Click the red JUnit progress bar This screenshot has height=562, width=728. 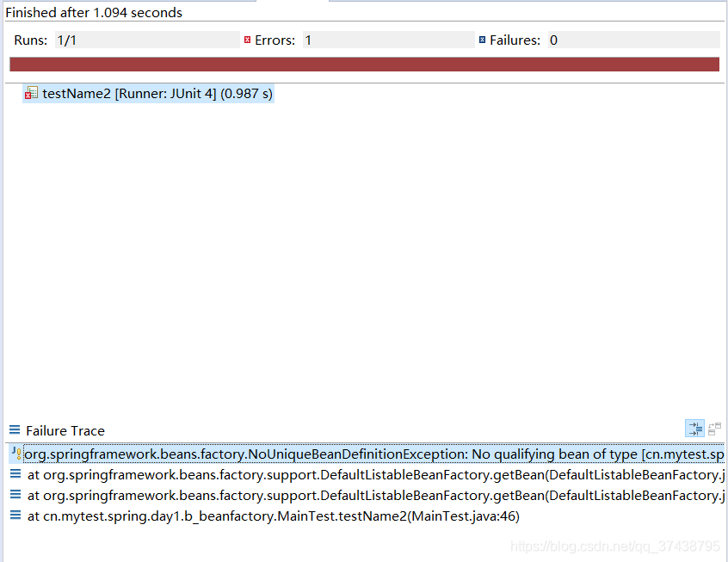pos(365,64)
